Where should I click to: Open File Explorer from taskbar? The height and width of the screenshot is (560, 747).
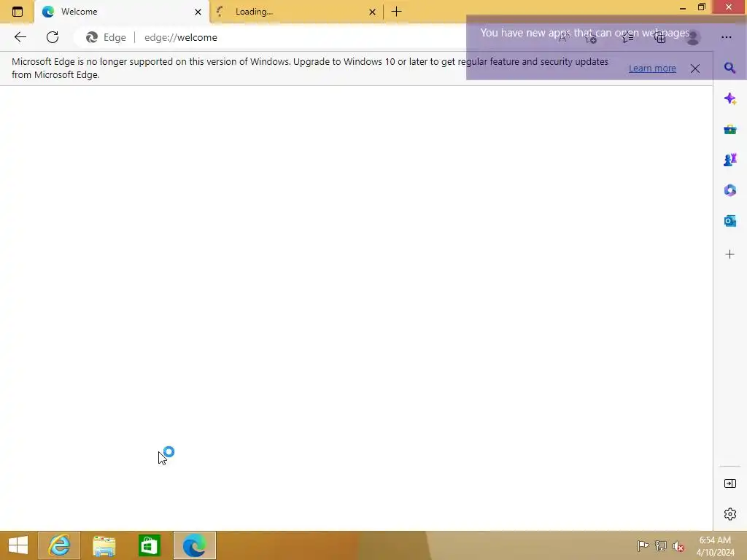pos(104,545)
